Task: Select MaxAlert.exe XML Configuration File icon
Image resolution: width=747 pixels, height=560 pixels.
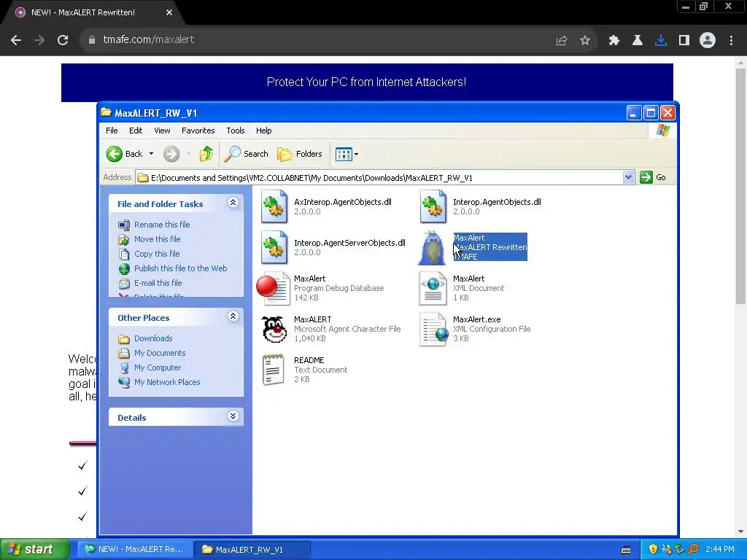Action: tap(433, 329)
